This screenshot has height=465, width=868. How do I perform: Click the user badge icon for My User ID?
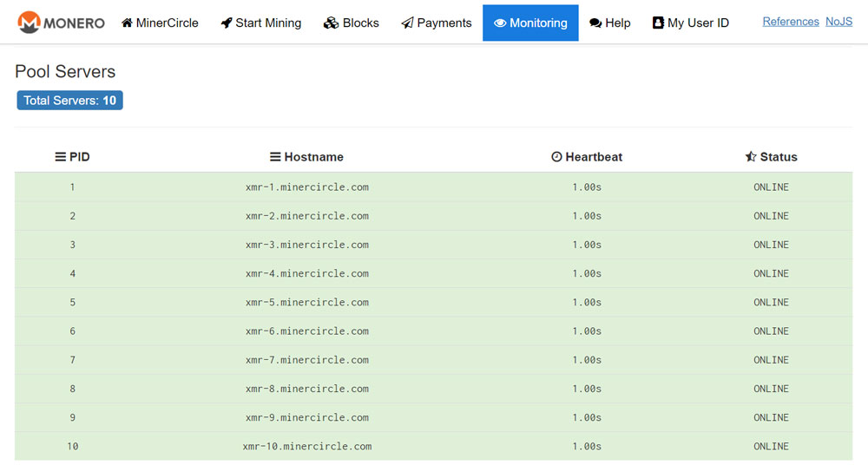(658, 23)
